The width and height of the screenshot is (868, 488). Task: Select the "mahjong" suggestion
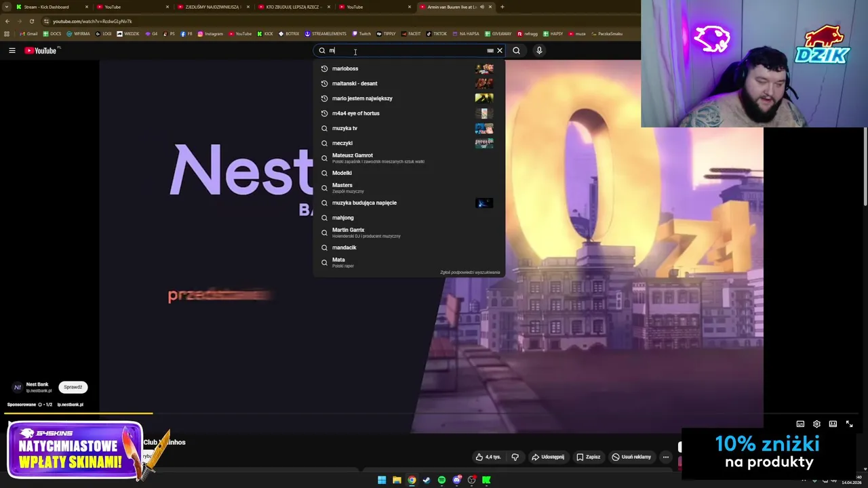pyautogui.click(x=409, y=218)
